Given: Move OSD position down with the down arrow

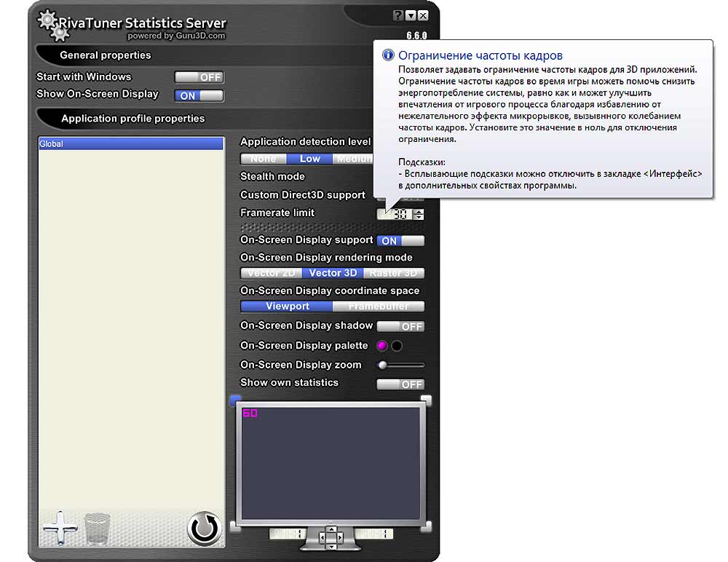Looking at the screenshot, I should 331,546.
